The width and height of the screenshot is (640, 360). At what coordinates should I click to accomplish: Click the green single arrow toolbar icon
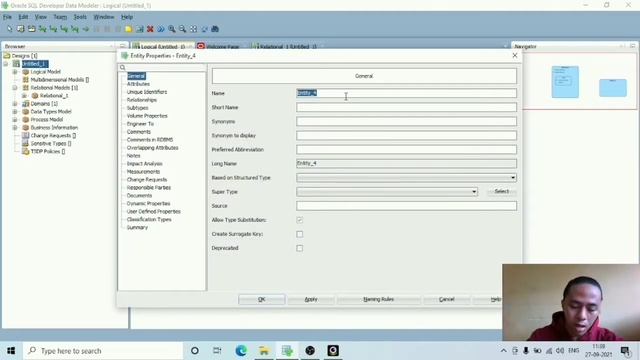tap(85, 29)
